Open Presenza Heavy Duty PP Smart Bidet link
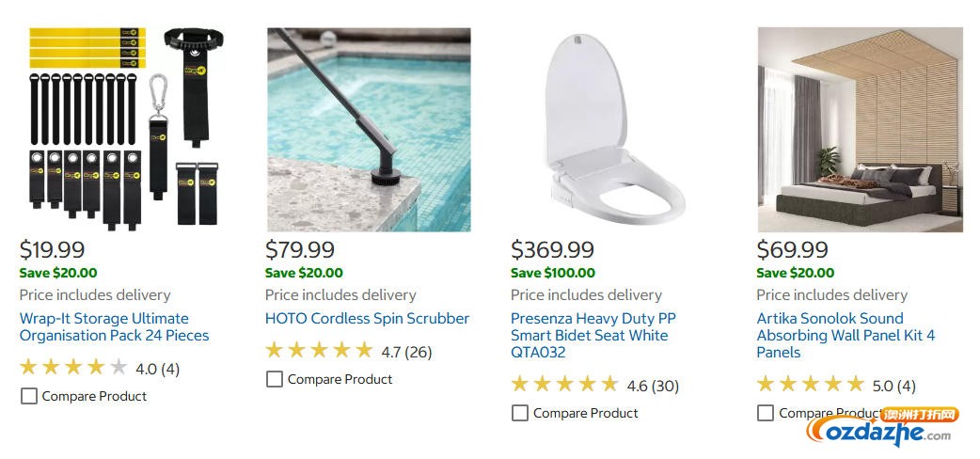Viewport: 980px width, 459px height. pyautogui.click(x=593, y=335)
